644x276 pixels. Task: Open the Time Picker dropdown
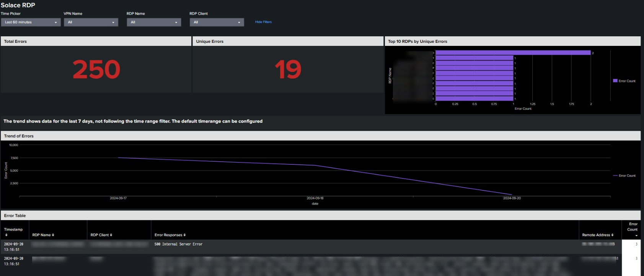coord(31,22)
